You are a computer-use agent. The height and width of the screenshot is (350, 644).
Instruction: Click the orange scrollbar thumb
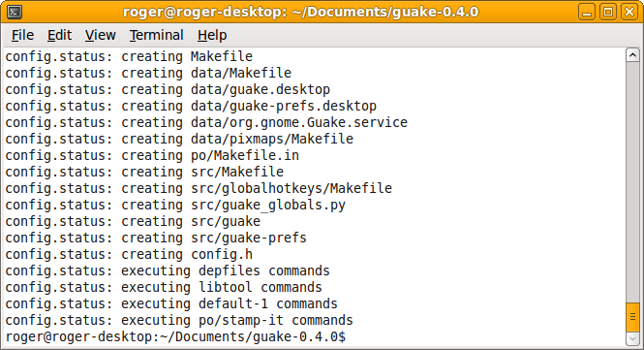click(632, 317)
